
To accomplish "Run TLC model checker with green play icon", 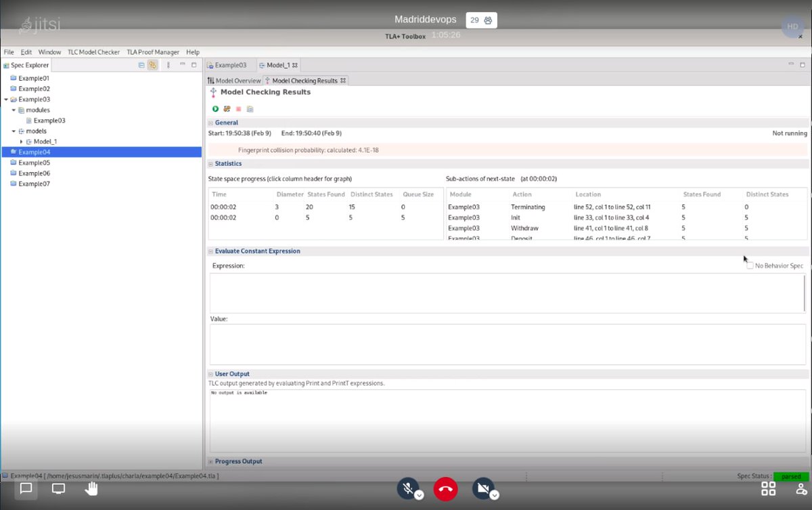I will click(215, 109).
